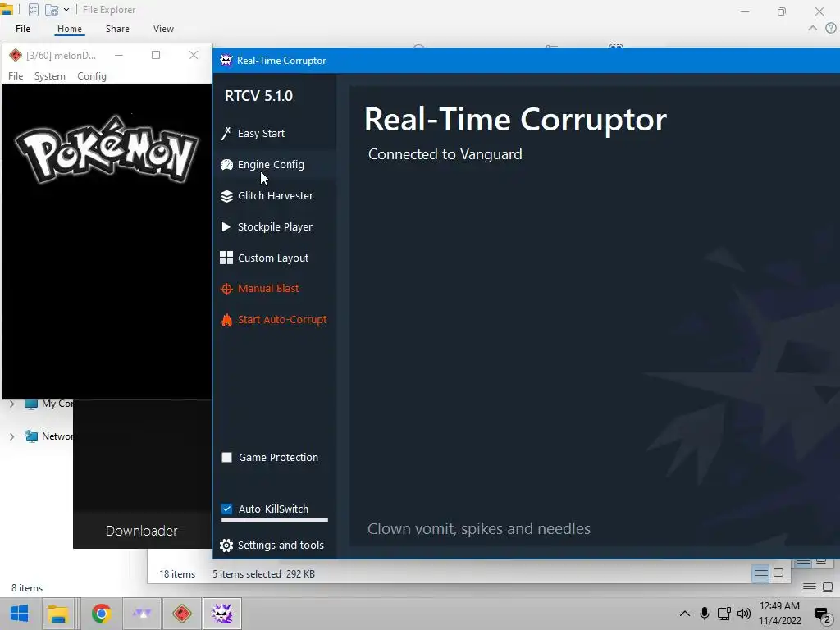
Task: Click the Downloader label
Action: pyautogui.click(x=141, y=531)
